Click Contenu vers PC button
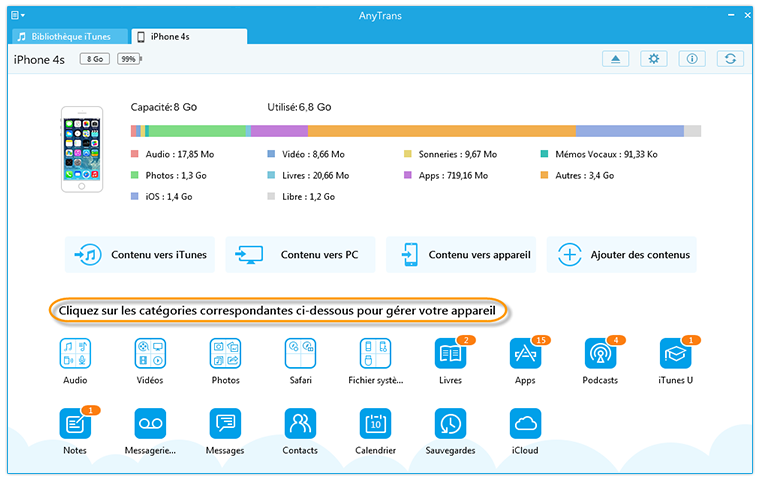 (301, 255)
